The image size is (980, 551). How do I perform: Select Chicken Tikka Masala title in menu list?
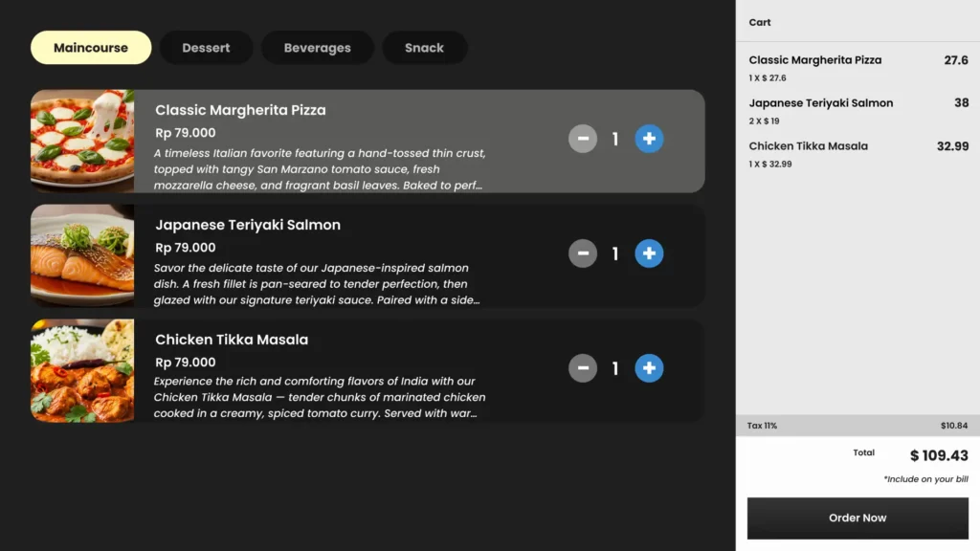pos(232,340)
